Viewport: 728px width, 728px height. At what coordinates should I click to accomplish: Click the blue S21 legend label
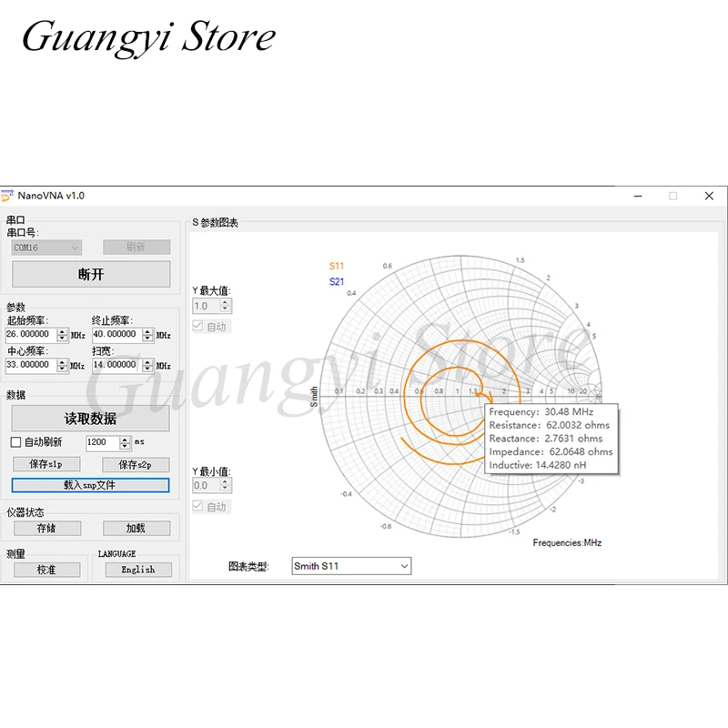(337, 282)
